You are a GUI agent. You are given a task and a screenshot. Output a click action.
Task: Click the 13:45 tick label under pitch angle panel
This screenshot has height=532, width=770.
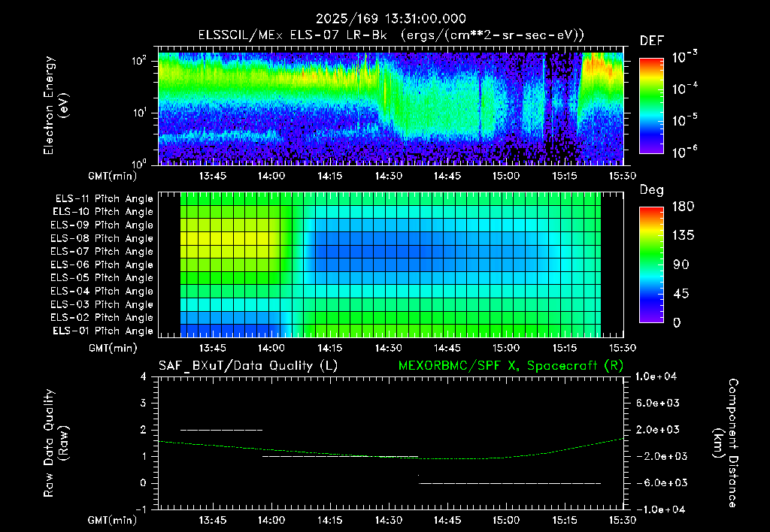(212, 349)
